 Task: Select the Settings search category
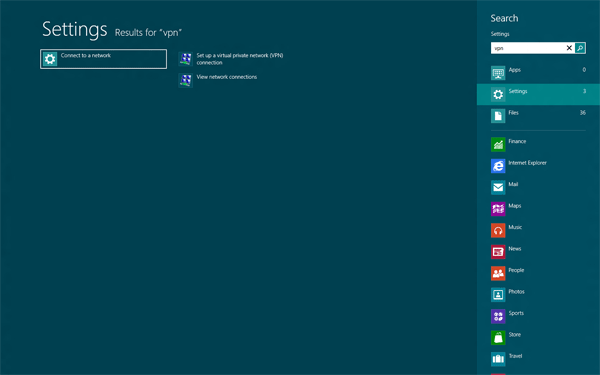tap(538, 94)
